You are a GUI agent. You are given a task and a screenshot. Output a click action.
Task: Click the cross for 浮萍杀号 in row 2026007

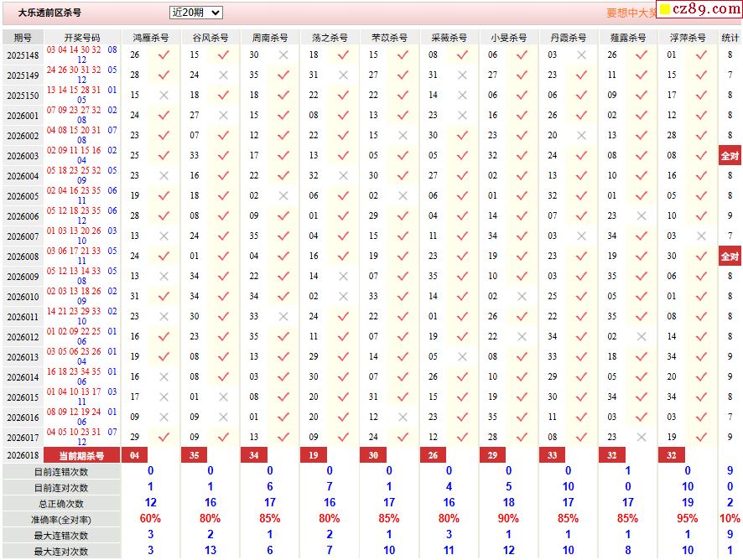tap(701, 236)
